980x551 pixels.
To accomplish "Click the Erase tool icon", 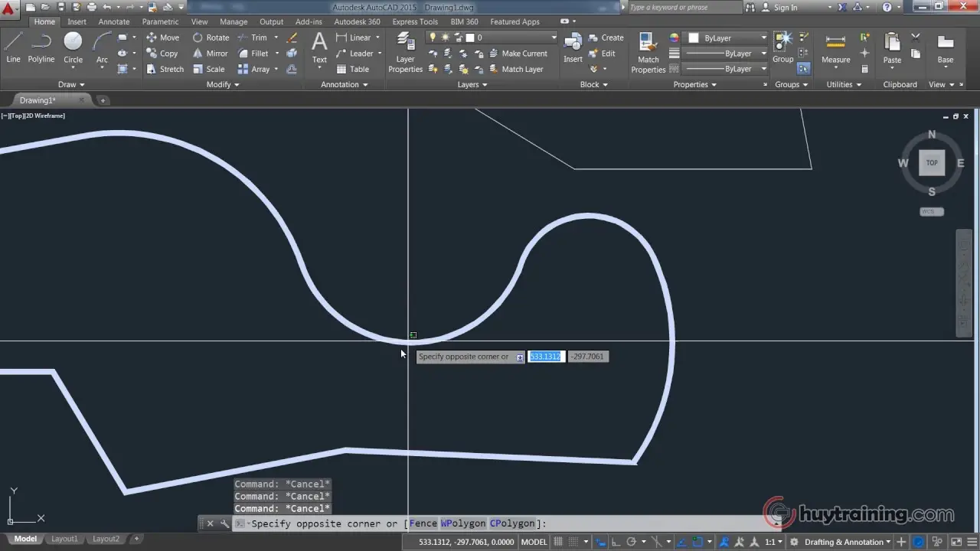I will coord(292,37).
